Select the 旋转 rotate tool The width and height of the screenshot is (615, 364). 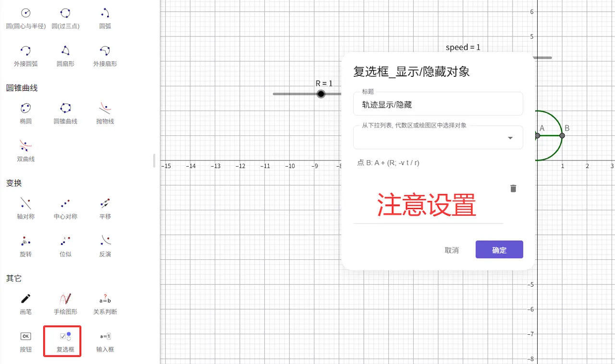pos(25,245)
